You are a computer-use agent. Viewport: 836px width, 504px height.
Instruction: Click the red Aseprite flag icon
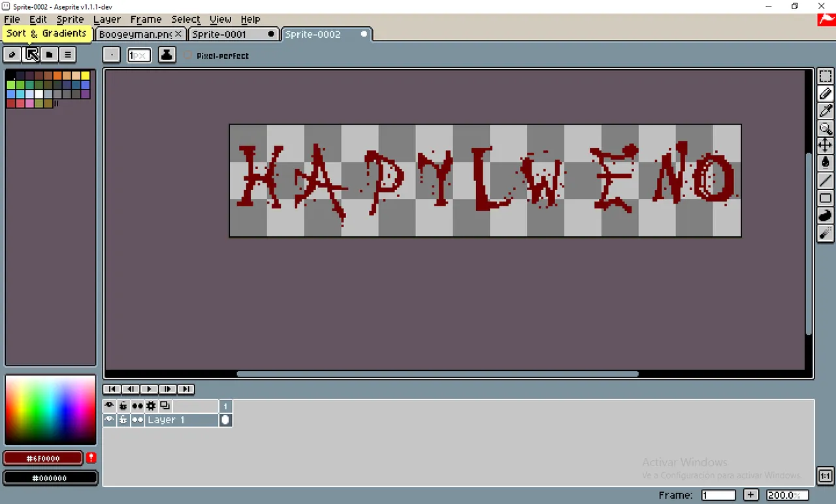[826, 20]
